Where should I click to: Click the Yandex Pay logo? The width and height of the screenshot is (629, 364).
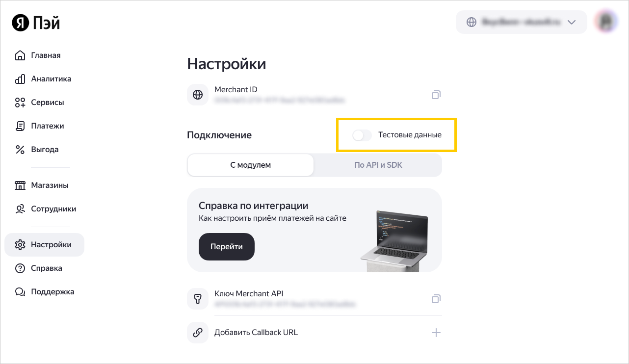click(36, 23)
